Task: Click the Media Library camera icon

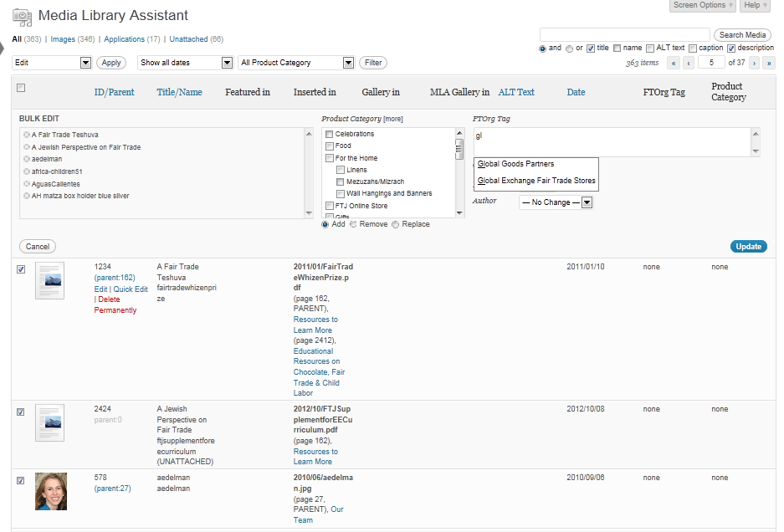Action: pyautogui.click(x=22, y=16)
